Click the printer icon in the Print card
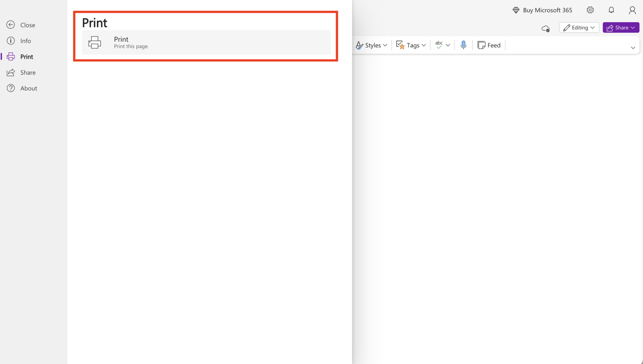The width and height of the screenshot is (643, 364). tap(95, 42)
